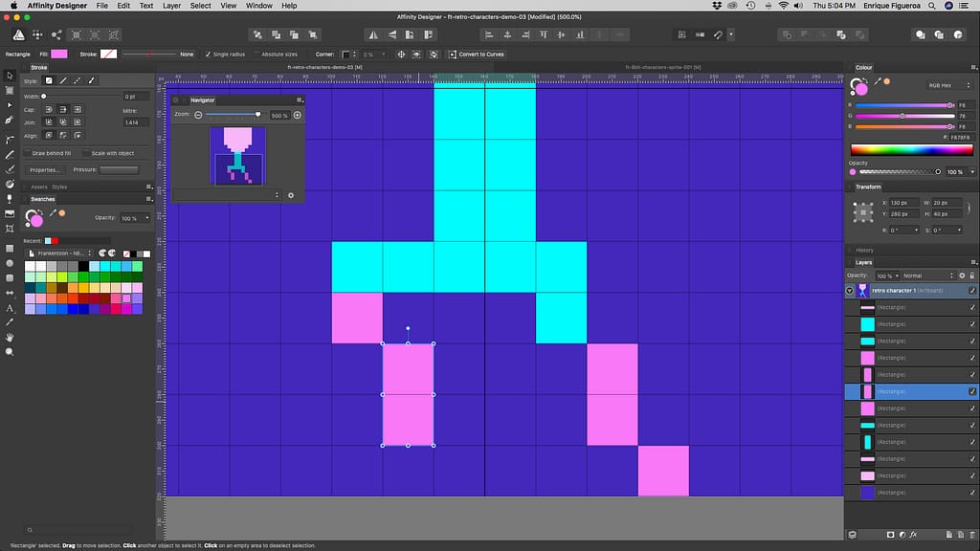This screenshot has height=551, width=980.
Task: Flip the selection horizontally
Action: [373, 35]
